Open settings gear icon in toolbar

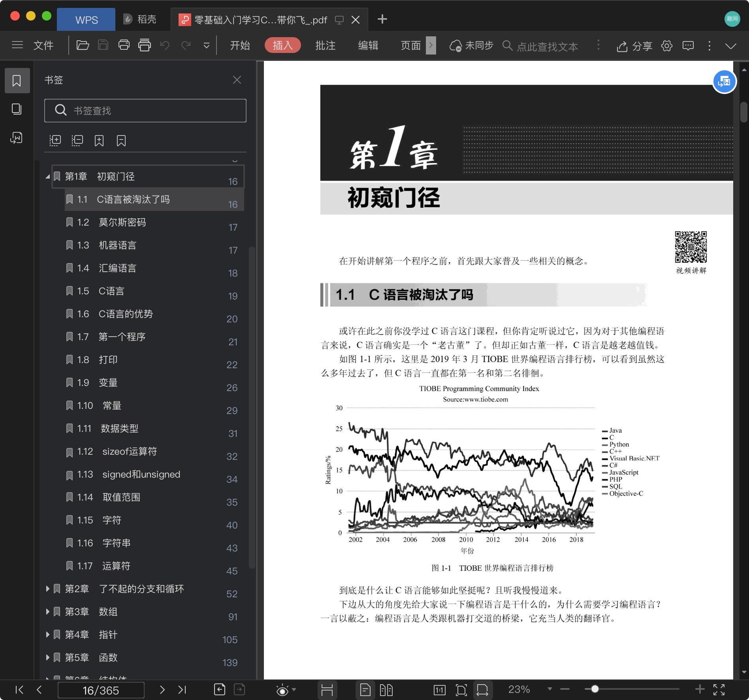pos(667,46)
